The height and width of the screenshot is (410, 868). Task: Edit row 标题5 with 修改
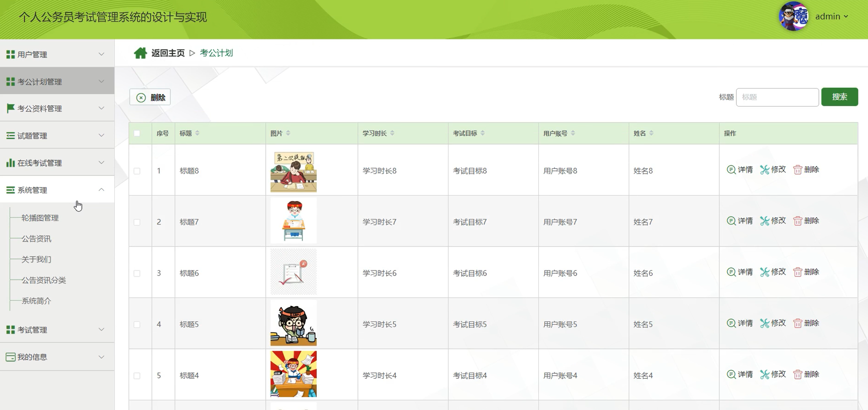tap(773, 323)
